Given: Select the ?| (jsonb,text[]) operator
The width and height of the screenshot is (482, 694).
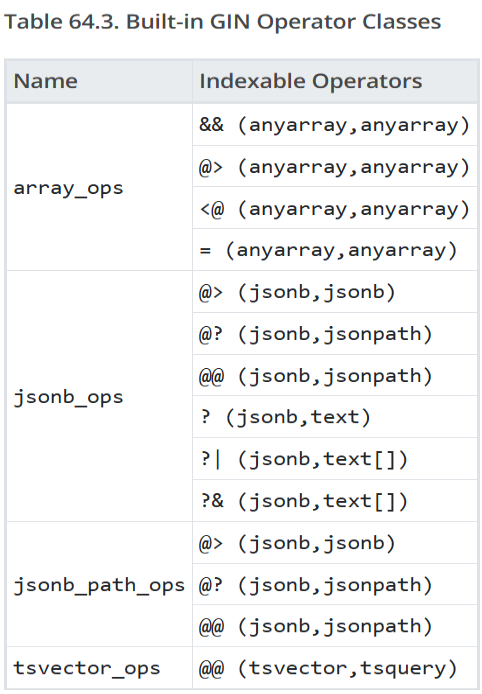Looking at the screenshot, I should [304, 459].
